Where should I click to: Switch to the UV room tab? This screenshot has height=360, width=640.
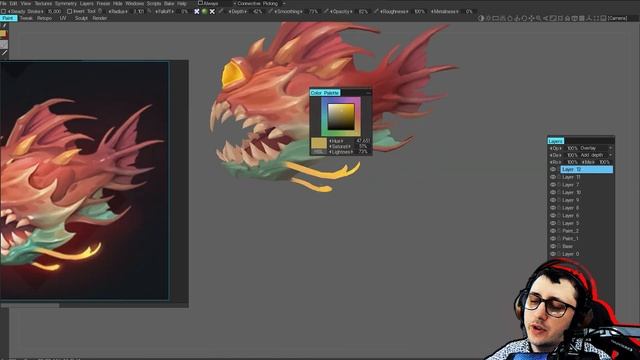[x=63, y=18]
